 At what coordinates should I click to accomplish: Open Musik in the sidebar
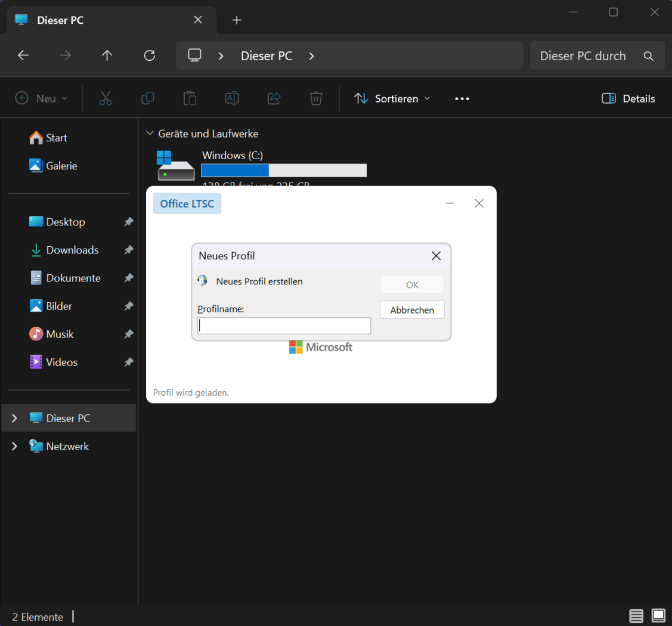point(51,334)
